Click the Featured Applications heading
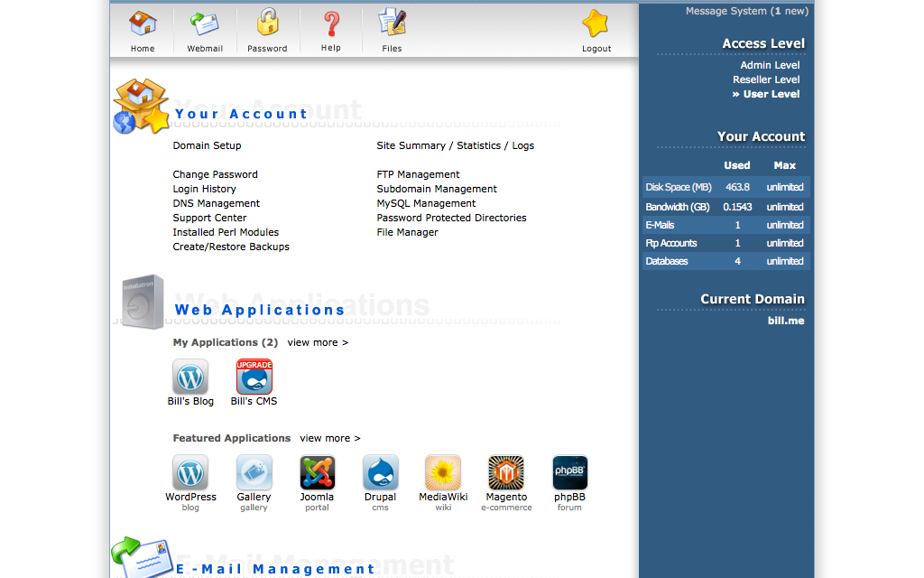Image resolution: width=924 pixels, height=578 pixels. pyautogui.click(x=232, y=438)
